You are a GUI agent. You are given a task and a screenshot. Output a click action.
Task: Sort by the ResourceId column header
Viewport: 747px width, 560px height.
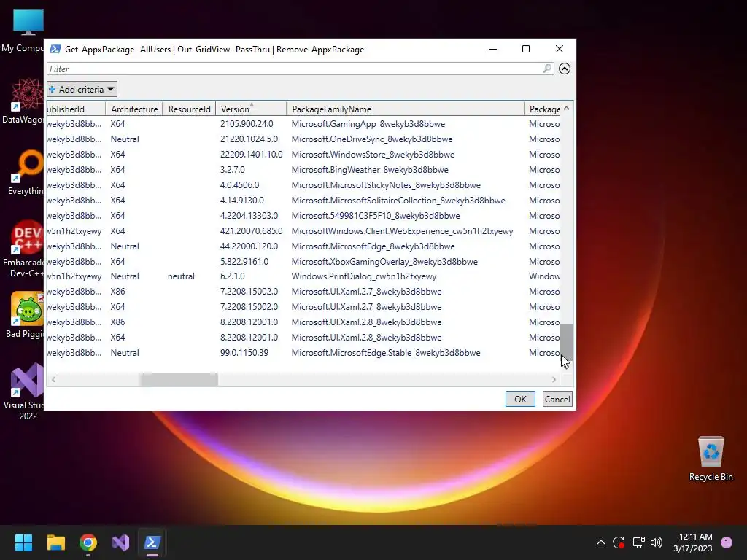[189, 109]
